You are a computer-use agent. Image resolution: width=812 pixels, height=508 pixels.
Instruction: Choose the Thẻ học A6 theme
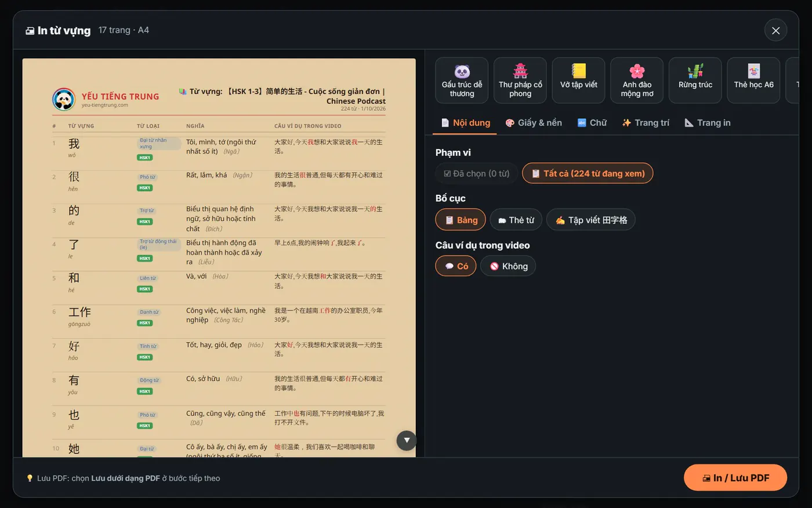pyautogui.click(x=753, y=81)
